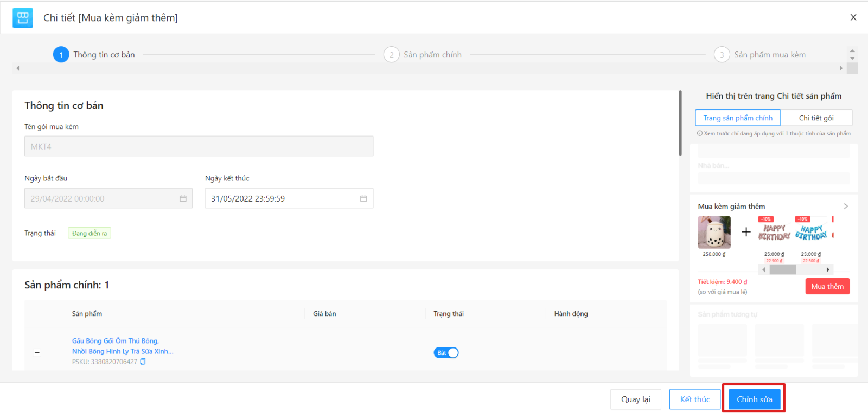Click the Ngày kết thúc date field
868x413 pixels.
click(282, 199)
